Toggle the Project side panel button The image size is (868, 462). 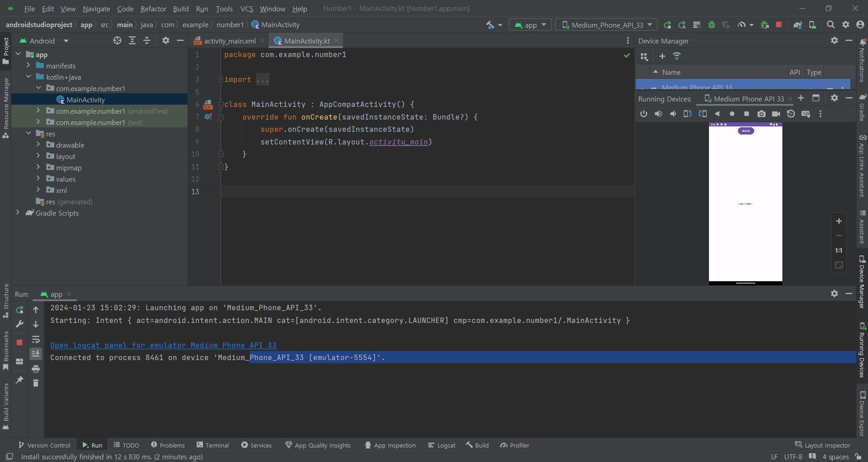(x=6, y=51)
